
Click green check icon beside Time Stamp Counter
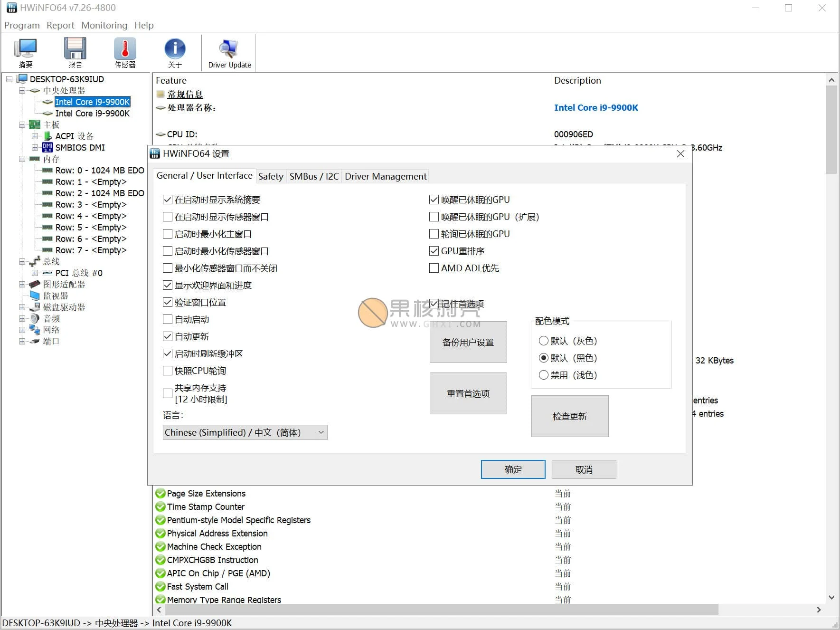[160, 506]
